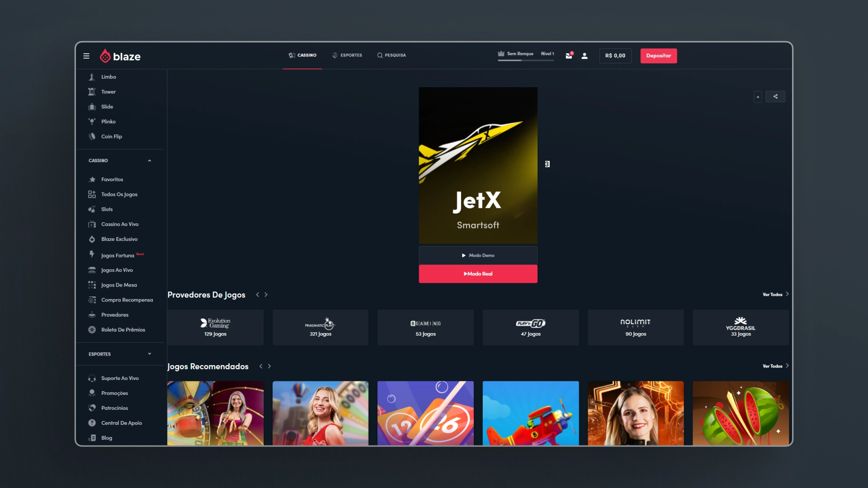Open the watermelon fruit game thumbnail
The image size is (868, 488).
[741, 413]
